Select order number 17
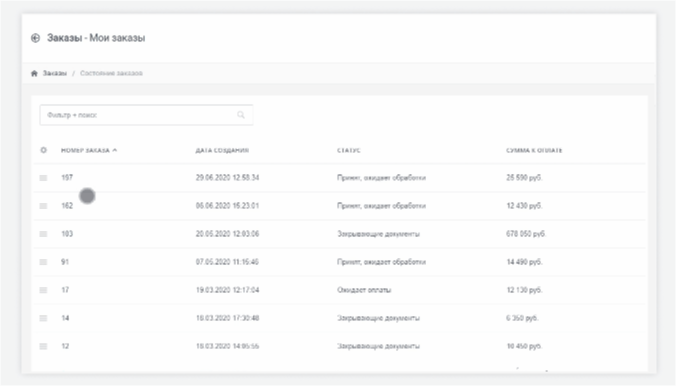The height and width of the screenshot is (386, 676). pos(65,290)
